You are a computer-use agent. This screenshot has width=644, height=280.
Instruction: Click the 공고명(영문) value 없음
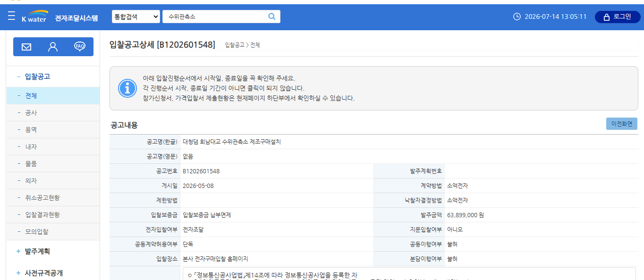click(x=188, y=156)
